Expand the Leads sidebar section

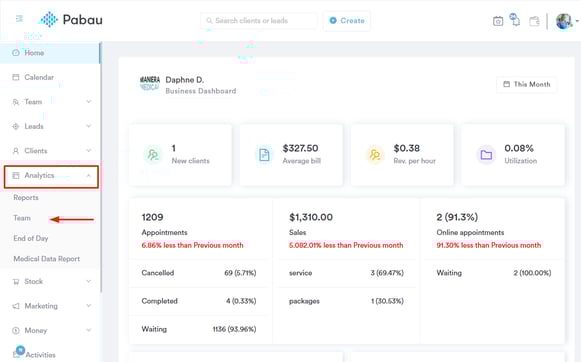(51, 126)
